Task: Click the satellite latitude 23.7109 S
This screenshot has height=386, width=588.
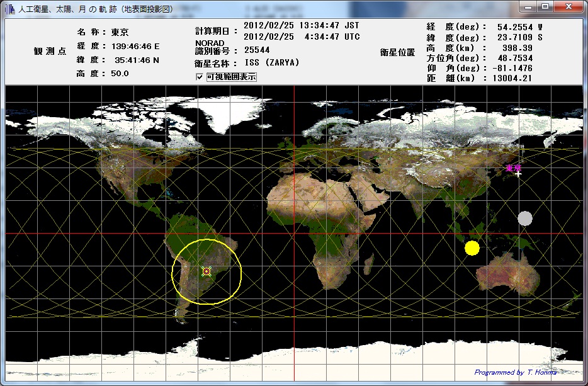Action: pos(520,38)
